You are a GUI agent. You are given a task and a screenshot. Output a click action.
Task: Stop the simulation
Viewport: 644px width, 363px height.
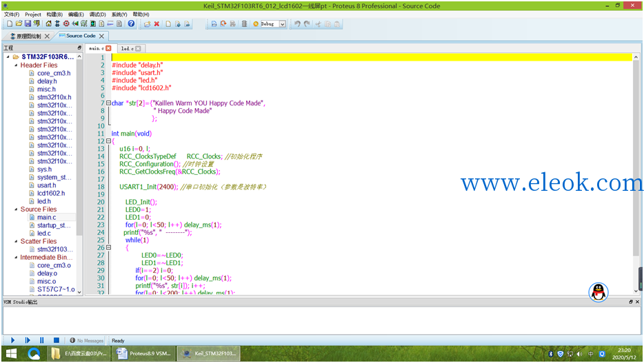57,340
